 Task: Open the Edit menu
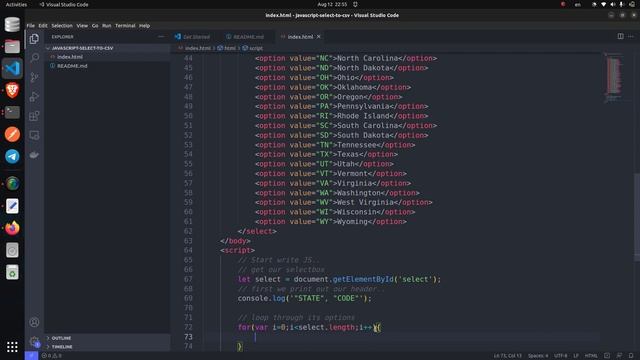(43, 26)
